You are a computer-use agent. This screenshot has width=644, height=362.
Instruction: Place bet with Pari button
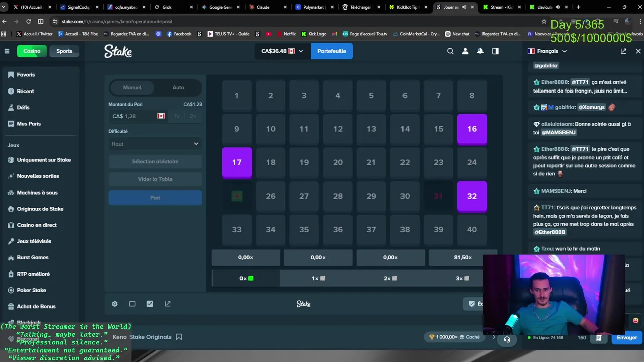[x=155, y=197]
